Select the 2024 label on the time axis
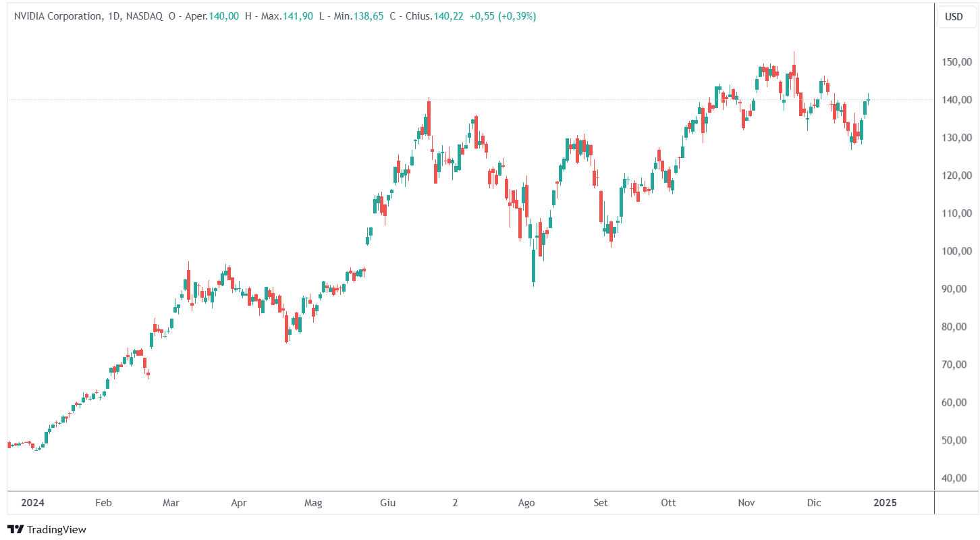 click(33, 503)
